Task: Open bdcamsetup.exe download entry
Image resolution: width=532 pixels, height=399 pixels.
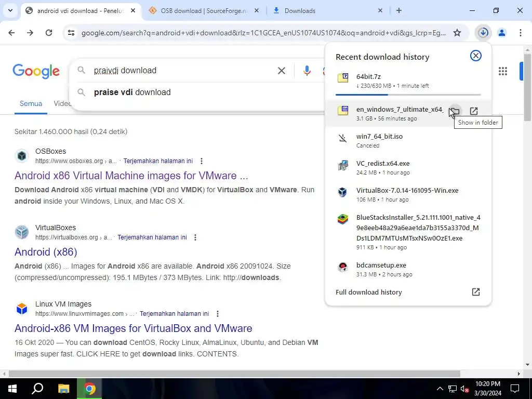Action: click(x=408, y=270)
